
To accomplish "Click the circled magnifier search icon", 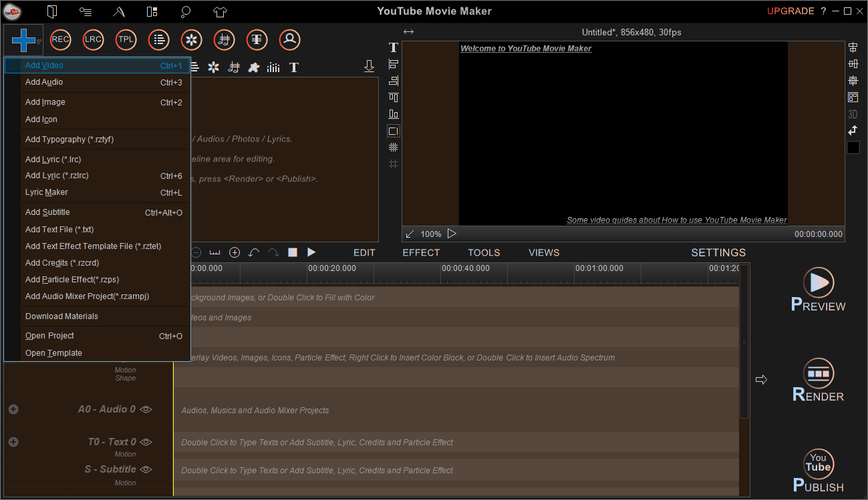I will click(289, 39).
